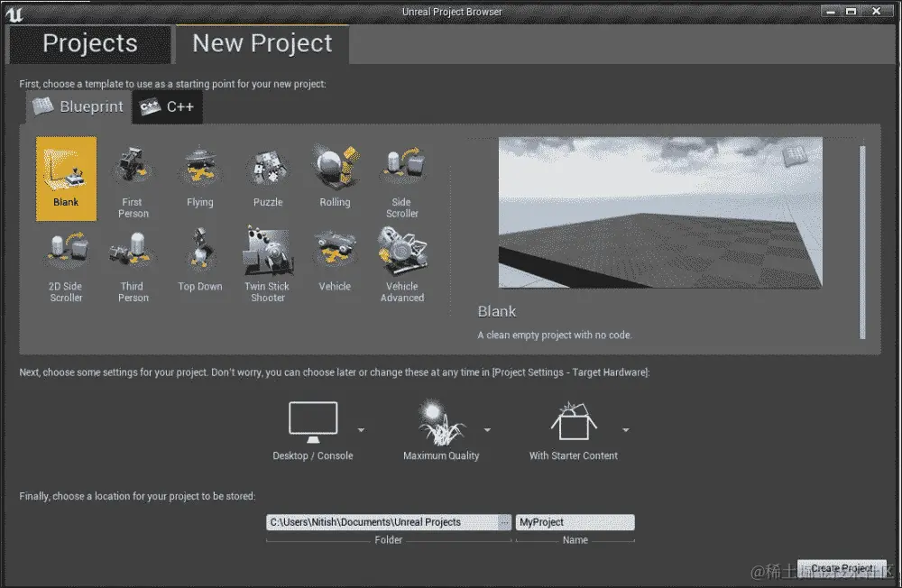Choose the Rolling template
902x588 pixels.
click(335, 176)
